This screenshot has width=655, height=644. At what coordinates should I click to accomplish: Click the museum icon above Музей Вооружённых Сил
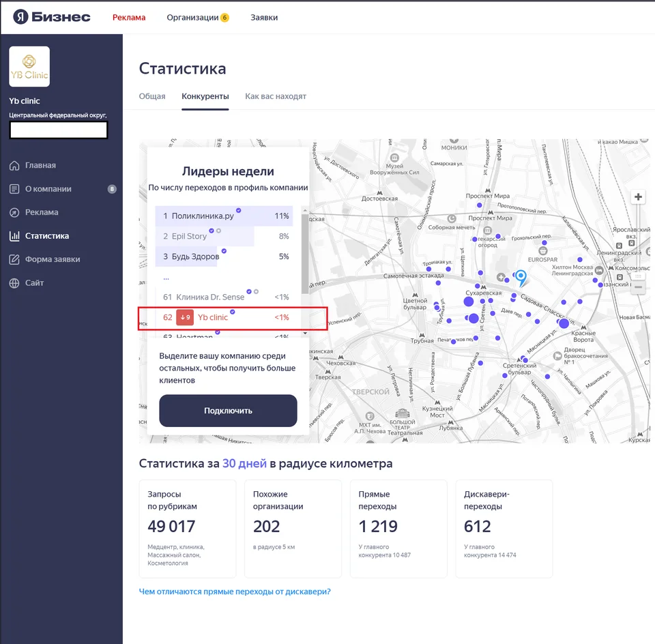(394, 158)
